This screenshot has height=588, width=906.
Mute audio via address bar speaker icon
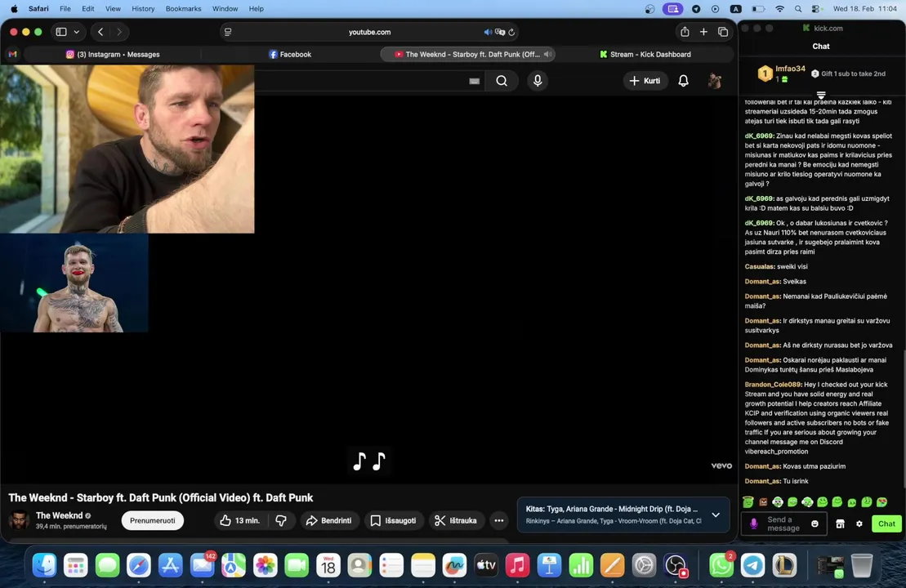coord(488,32)
